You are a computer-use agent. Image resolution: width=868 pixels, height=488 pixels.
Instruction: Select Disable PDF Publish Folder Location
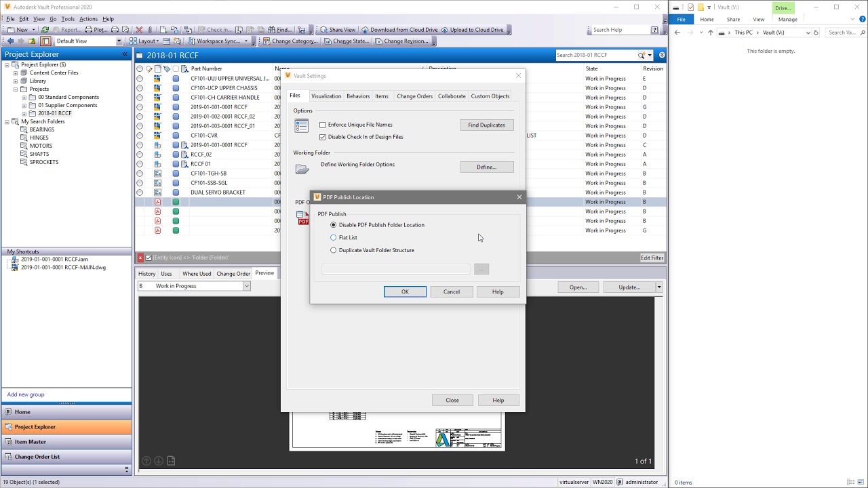(333, 225)
